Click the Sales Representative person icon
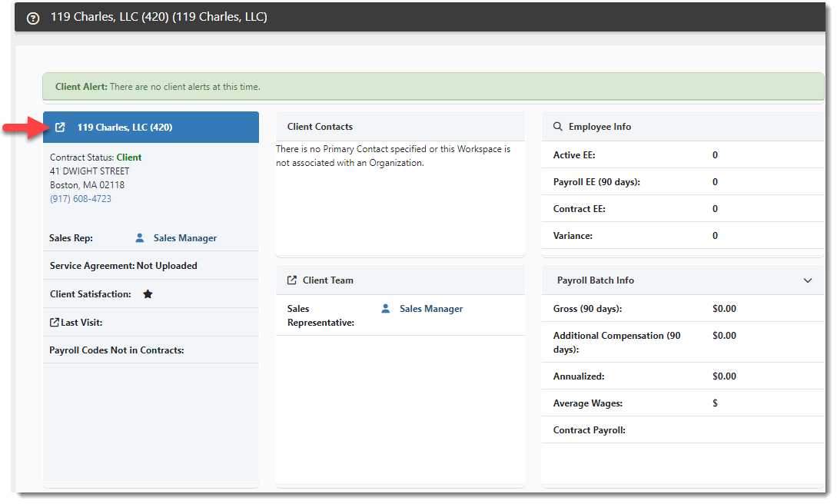Image resolution: width=837 pixels, height=504 pixels. point(385,308)
